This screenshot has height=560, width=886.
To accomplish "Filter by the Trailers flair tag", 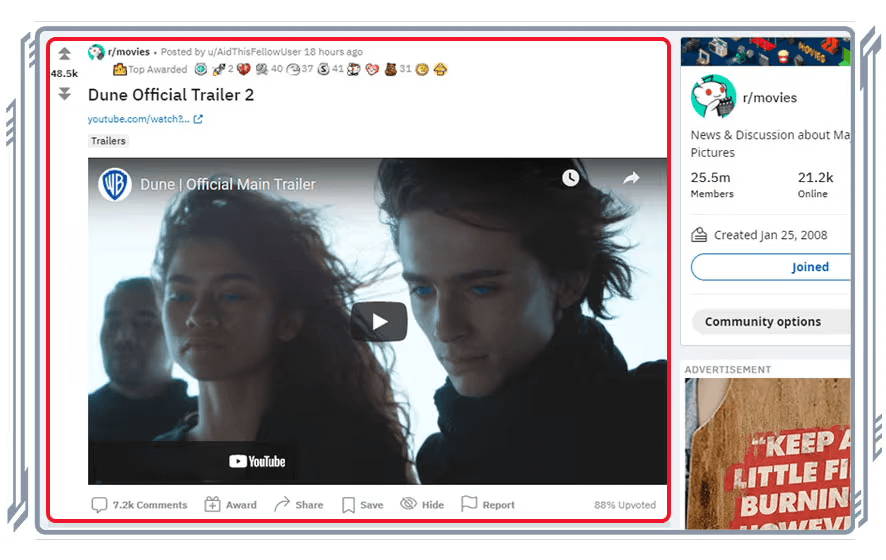I will 108,141.
